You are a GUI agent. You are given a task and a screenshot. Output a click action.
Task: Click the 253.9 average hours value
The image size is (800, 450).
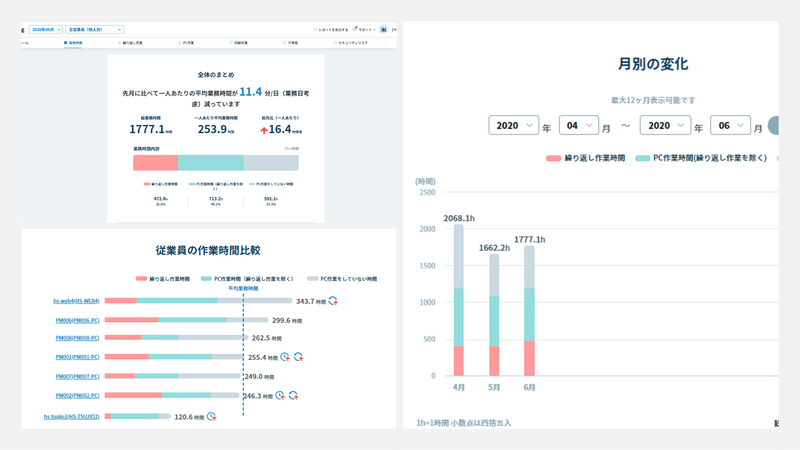pyautogui.click(x=212, y=129)
